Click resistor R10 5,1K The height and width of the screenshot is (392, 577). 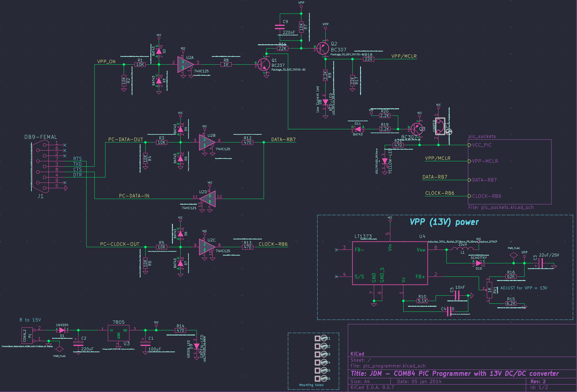click(422, 301)
